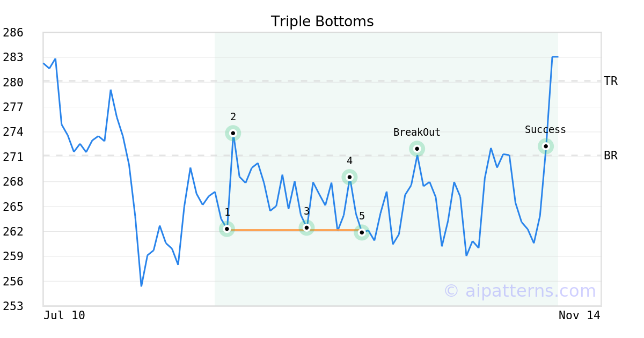Click the pattern point 1 marker
Viewport: 644px width, 338px height.
(227, 229)
